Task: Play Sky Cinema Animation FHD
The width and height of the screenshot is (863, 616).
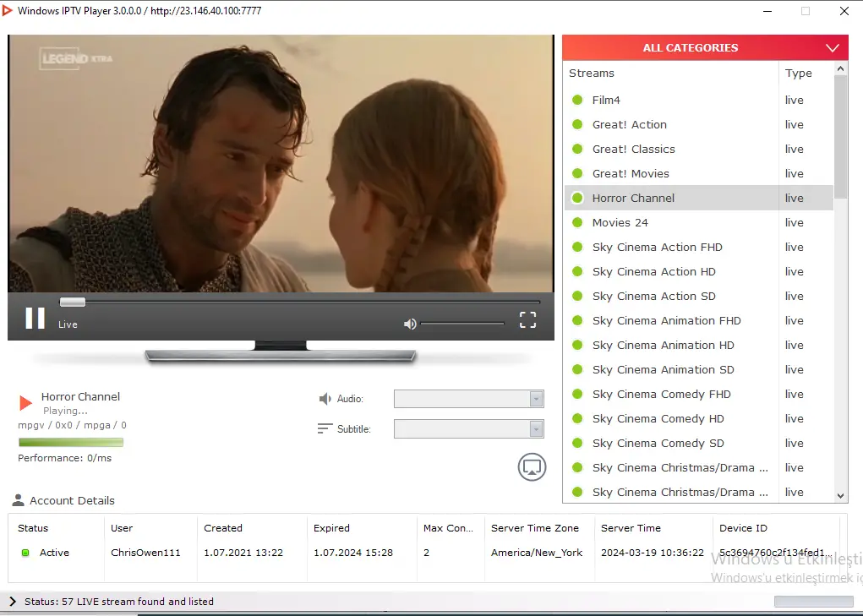Action: [699, 320]
